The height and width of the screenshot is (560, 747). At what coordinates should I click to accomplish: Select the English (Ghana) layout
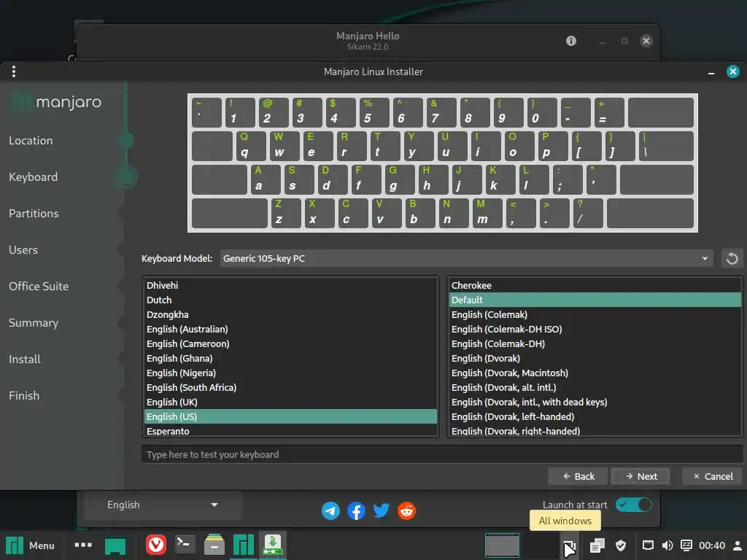coord(290,358)
